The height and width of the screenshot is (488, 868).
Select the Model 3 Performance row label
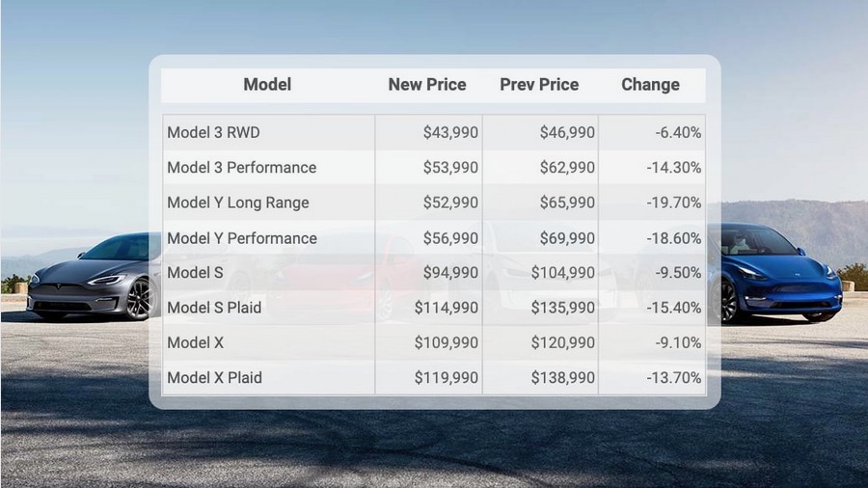241,168
